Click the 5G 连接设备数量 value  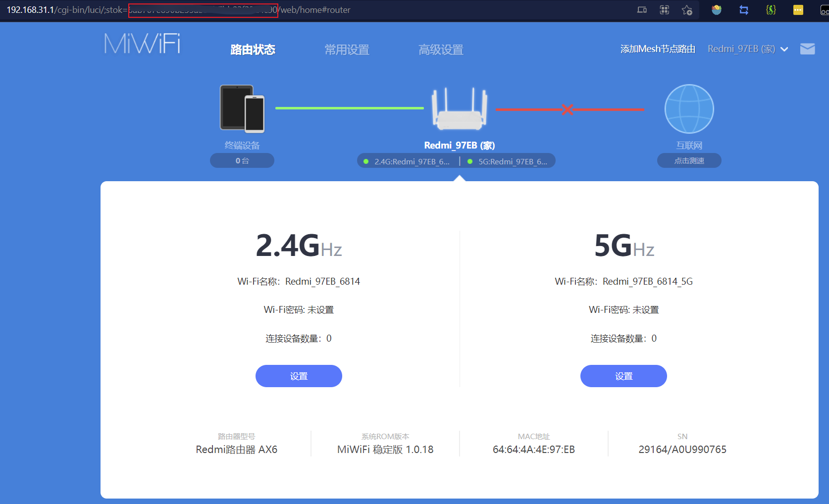tap(654, 339)
